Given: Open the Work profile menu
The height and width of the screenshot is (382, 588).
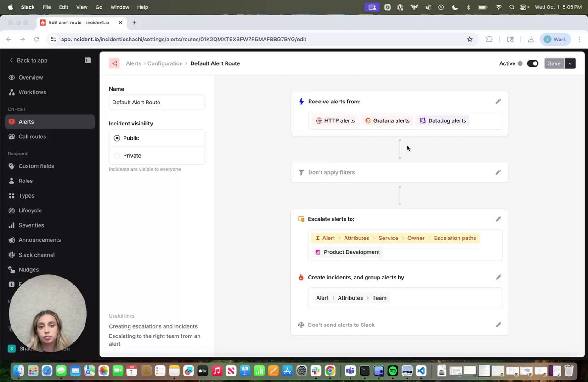Looking at the screenshot, I should [x=555, y=40].
